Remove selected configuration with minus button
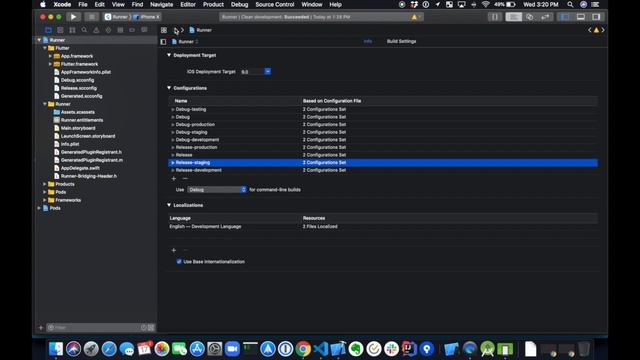The width and height of the screenshot is (640, 360). pos(185,179)
